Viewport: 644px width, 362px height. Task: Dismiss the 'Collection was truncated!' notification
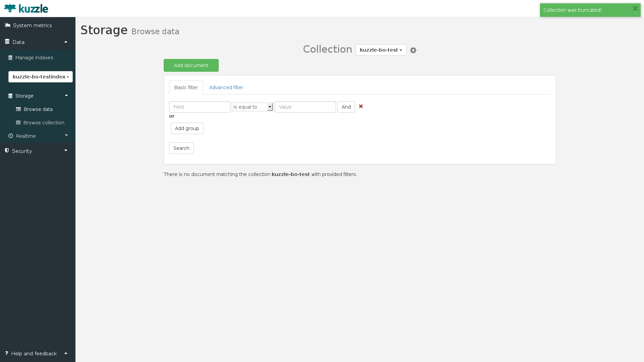coord(635,9)
